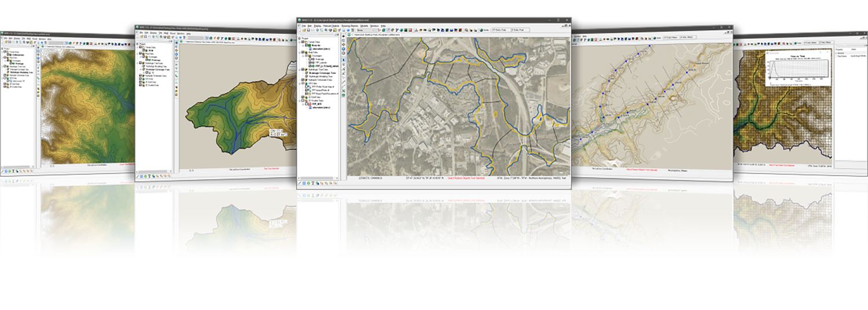Select the blue Rotate tool in center palette
Screen dimensions: 868x310
pos(344,49)
